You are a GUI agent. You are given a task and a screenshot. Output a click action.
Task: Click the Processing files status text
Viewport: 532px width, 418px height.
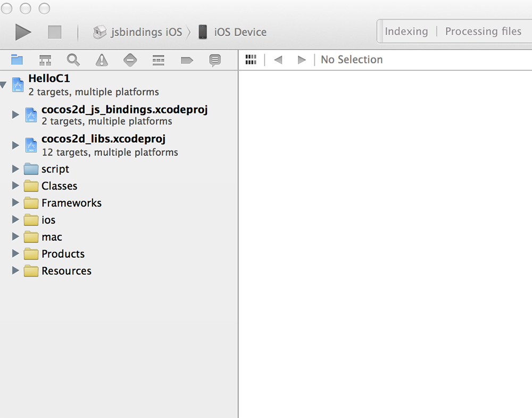click(483, 31)
